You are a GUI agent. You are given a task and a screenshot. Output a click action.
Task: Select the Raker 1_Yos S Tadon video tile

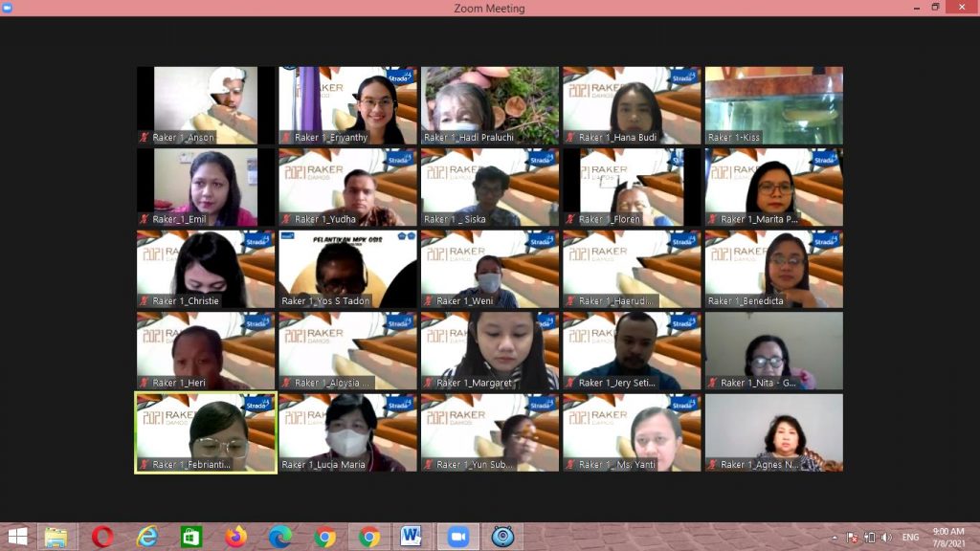coord(347,269)
